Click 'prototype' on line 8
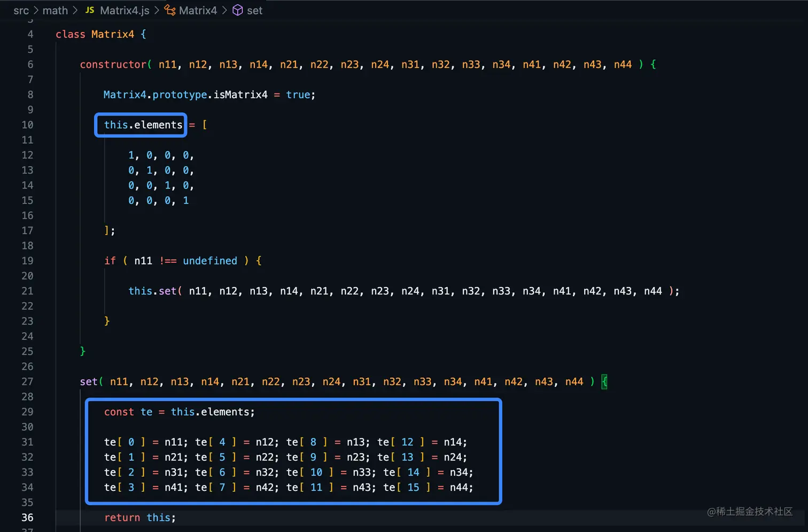 point(180,95)
